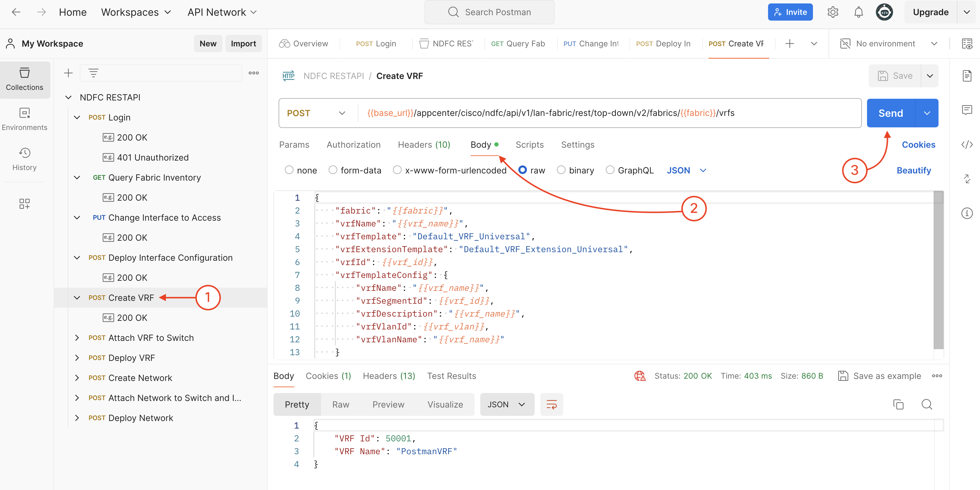The image size is (980, 490).
Task: Click the network proxy warning globe icon
Action: pos(640,376)
